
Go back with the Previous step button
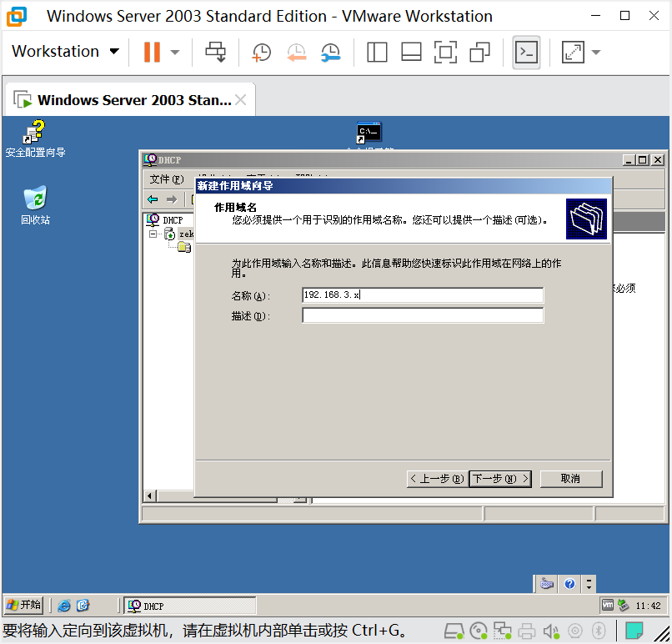click(437, 479)
